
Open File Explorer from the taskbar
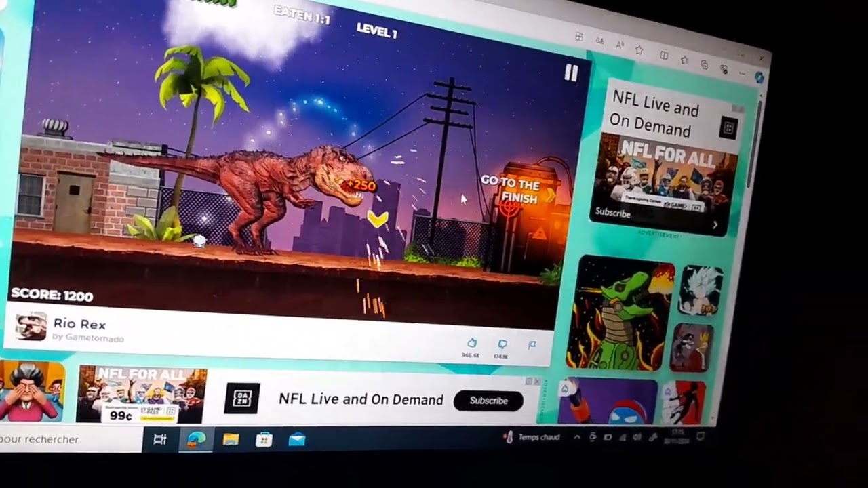click(x=231, y=440)
